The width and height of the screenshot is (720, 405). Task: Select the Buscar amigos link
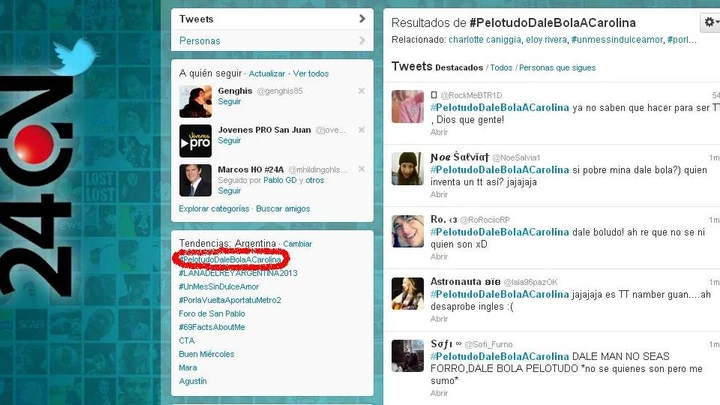(x=283, y=208)
